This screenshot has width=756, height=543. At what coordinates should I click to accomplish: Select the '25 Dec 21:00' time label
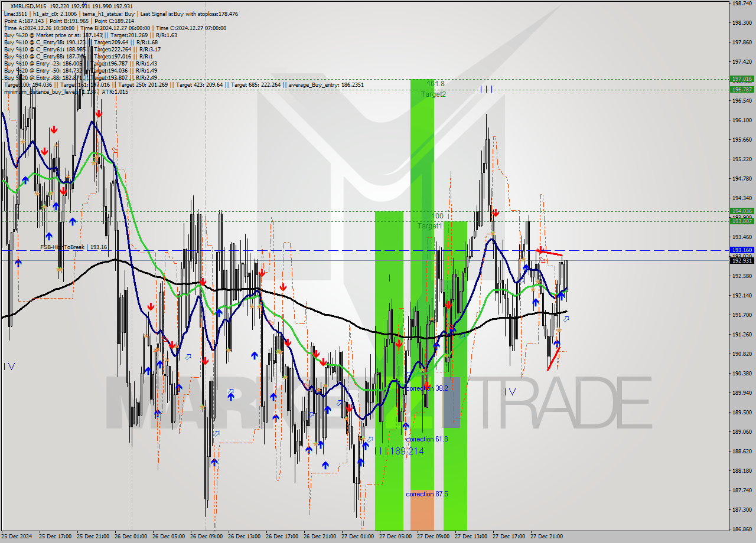click(x=93, y=537)
